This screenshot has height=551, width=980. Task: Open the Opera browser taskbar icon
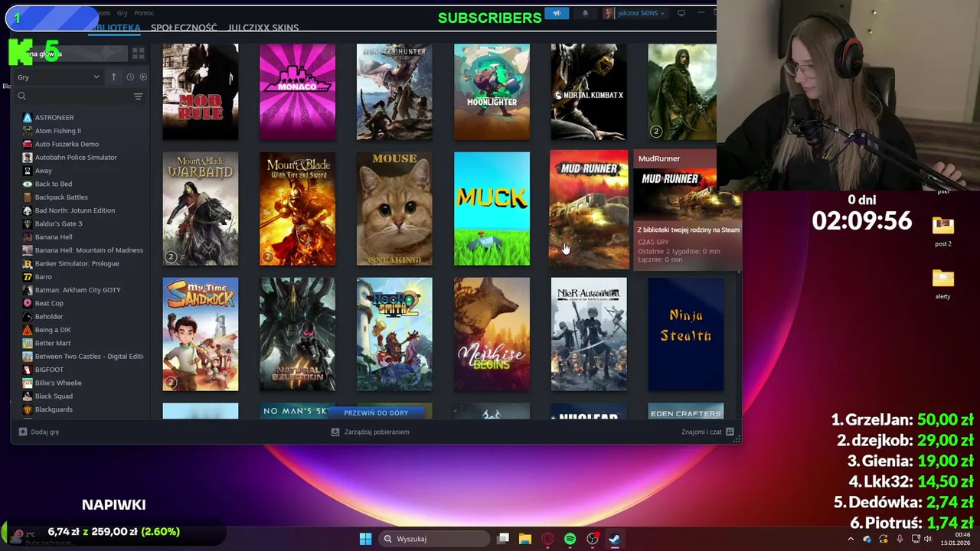point(547,539)
